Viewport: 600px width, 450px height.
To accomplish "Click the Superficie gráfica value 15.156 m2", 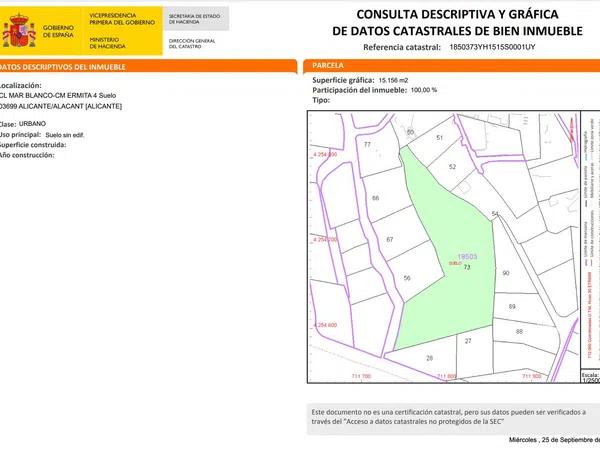I will tap(390, 79).
